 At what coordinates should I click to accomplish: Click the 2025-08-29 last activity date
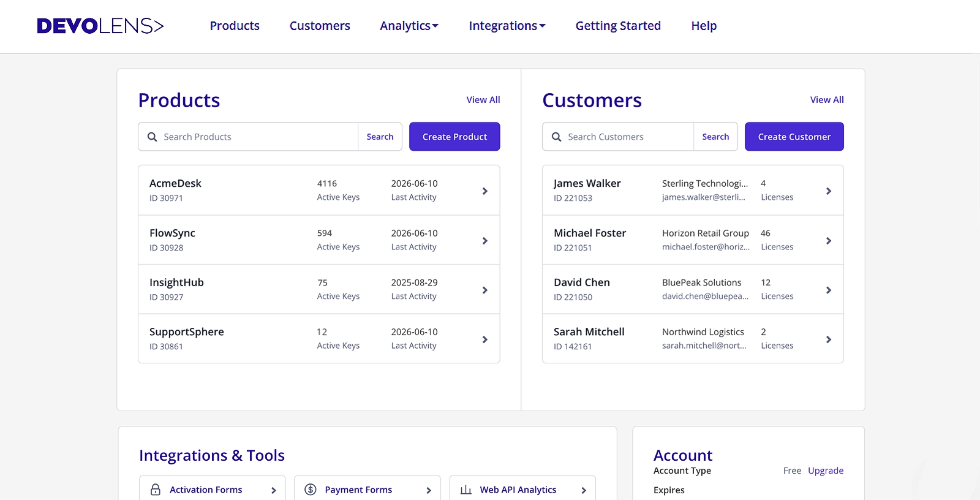pos(415,282)
